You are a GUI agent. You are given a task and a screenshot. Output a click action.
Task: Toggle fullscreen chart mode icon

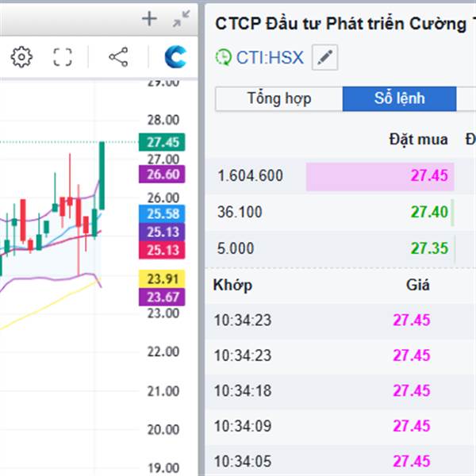coord(63,57)
